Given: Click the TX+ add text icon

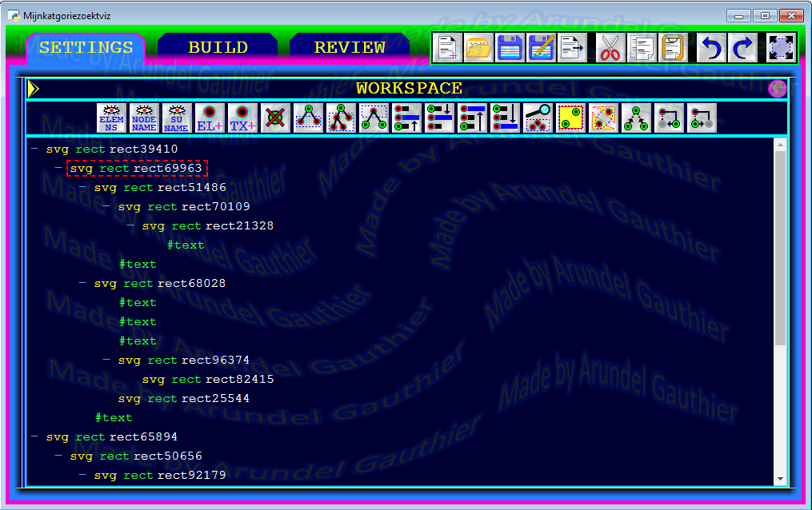Looking at the screenshot, I should point(242,118).
